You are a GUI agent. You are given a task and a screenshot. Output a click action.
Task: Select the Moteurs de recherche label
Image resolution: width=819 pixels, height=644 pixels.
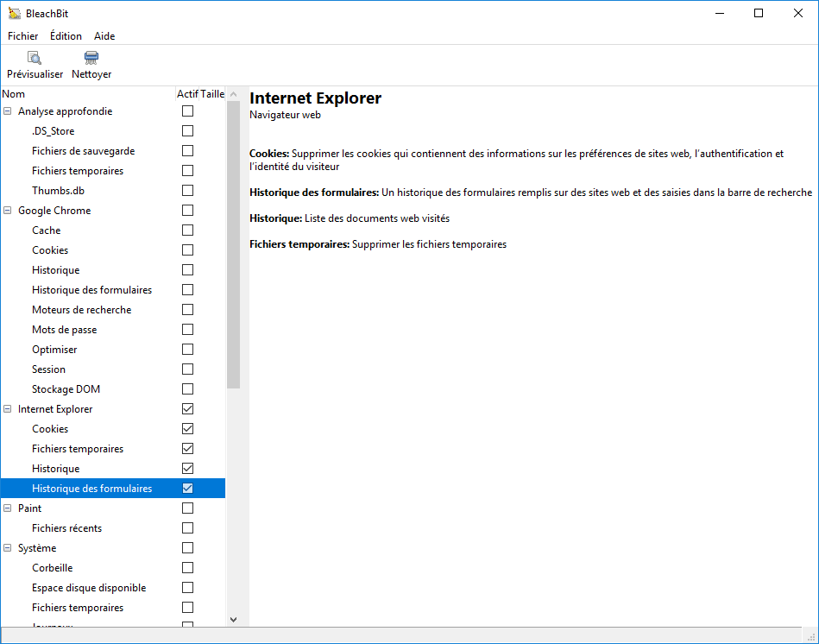tap(81, 310)
